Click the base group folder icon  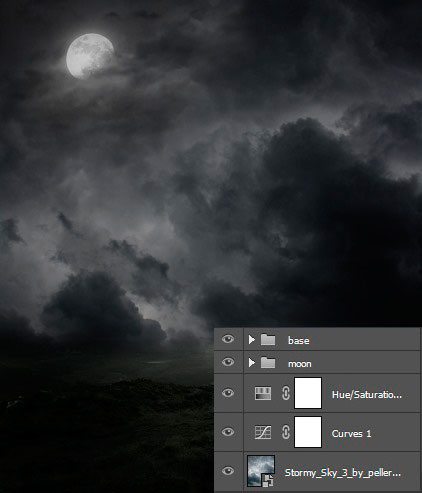coord(268,340)
